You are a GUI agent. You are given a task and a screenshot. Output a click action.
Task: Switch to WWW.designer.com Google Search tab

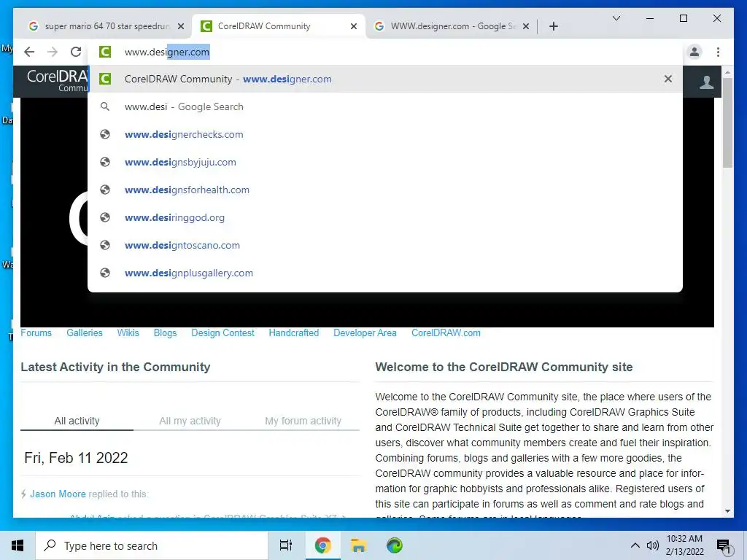point(452,26)
